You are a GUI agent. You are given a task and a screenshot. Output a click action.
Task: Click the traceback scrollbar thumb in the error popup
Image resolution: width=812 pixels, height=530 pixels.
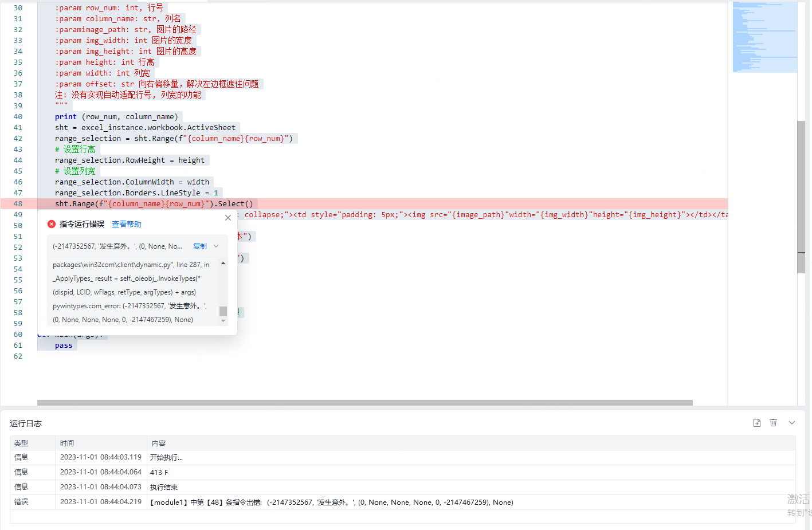click(x=223, y=311)
